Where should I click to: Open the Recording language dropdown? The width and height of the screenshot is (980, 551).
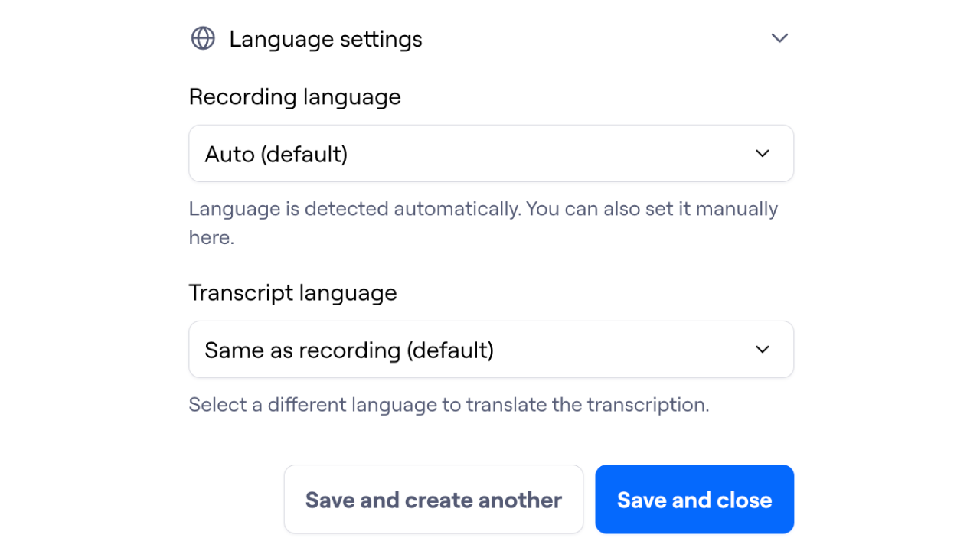click(x=491, y=154)
